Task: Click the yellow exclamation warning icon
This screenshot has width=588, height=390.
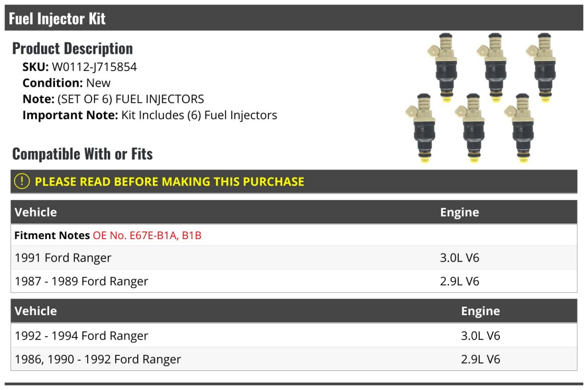Action: click(x=22, y=181)
